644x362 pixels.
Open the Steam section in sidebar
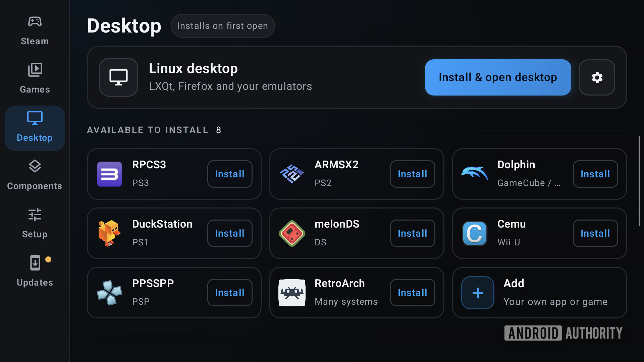(x=35, y=31)
